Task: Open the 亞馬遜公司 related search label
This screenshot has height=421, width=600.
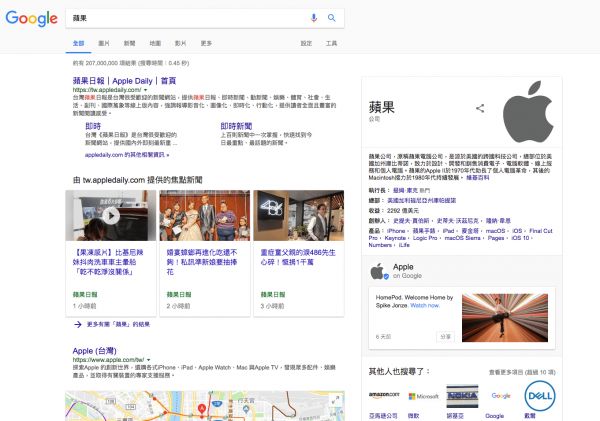Action: point(383,416)
